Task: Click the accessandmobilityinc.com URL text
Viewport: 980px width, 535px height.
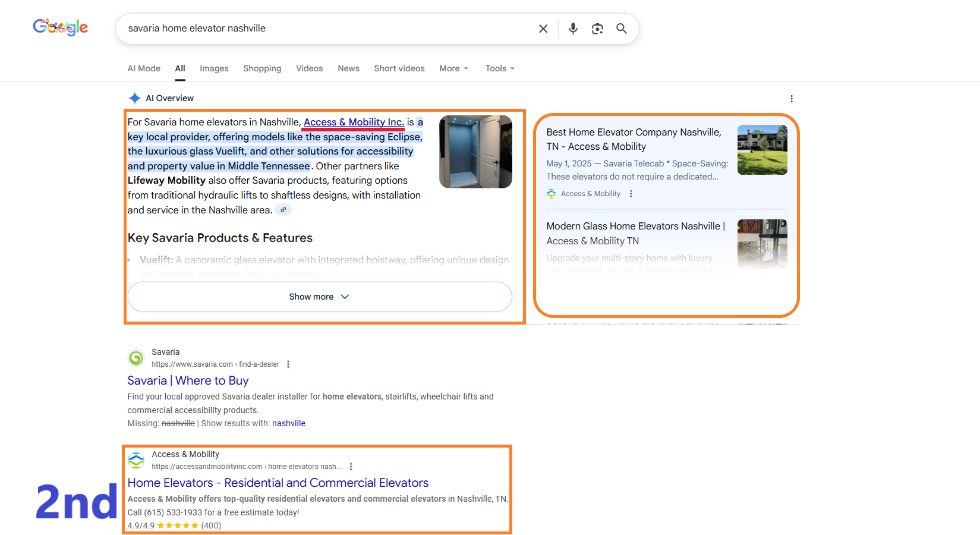Action: [247, 467]
